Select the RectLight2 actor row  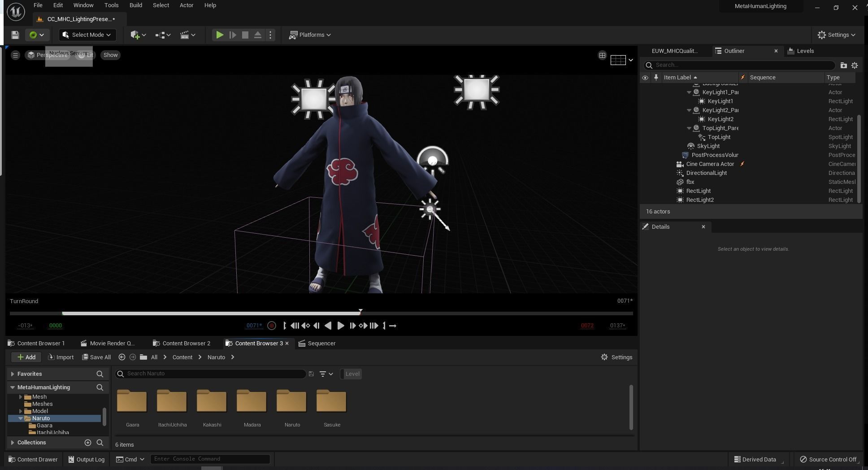[x=748, y=200]
